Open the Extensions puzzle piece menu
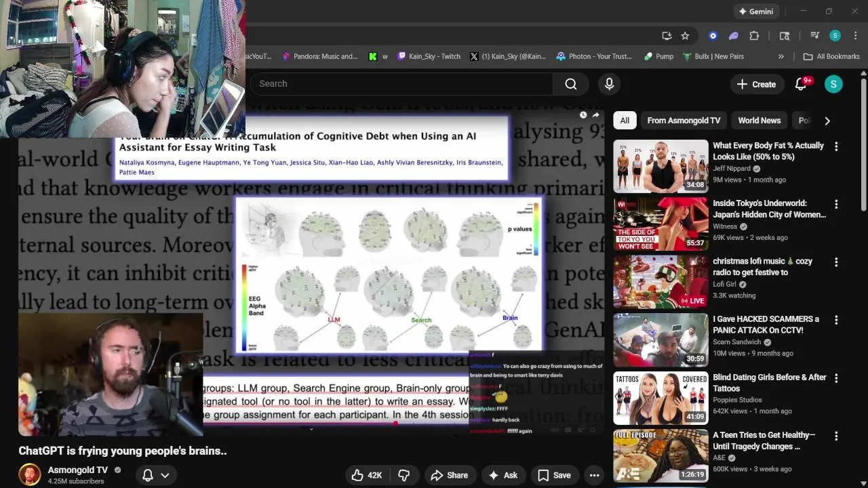The width and height of the screenshot is (868, 488). pos(754,36)
